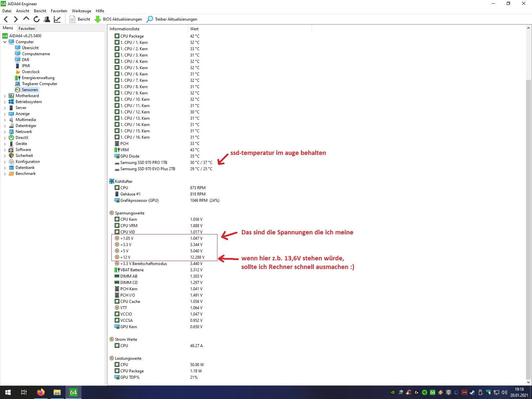
Task: Click the Konfiguration icon in tree
Action: click(x=11, y=162)
